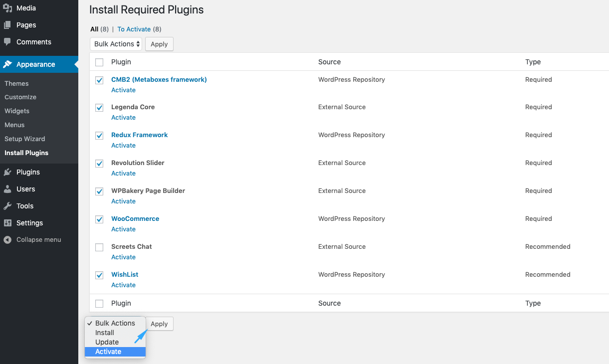This screenshot has width=609, height=364.
Task: Toggle the select-all checkbox in the table header
Action: tap(99, 62)
